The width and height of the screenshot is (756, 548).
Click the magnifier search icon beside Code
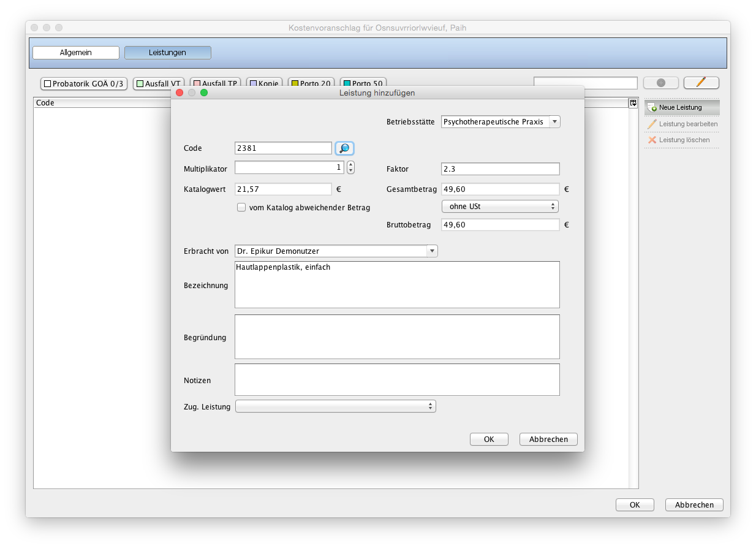click(345, 148)
